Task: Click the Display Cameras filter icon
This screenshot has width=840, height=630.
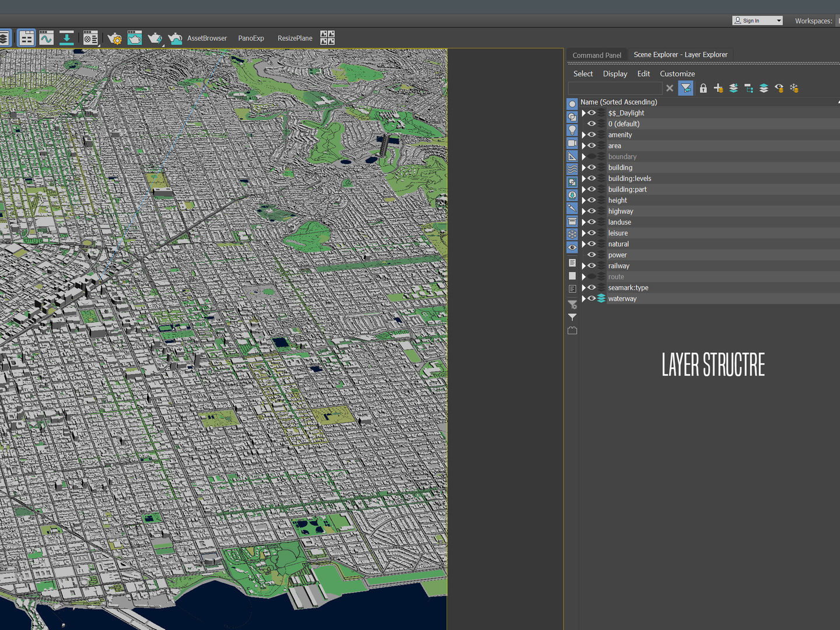Action: [572, 143]
